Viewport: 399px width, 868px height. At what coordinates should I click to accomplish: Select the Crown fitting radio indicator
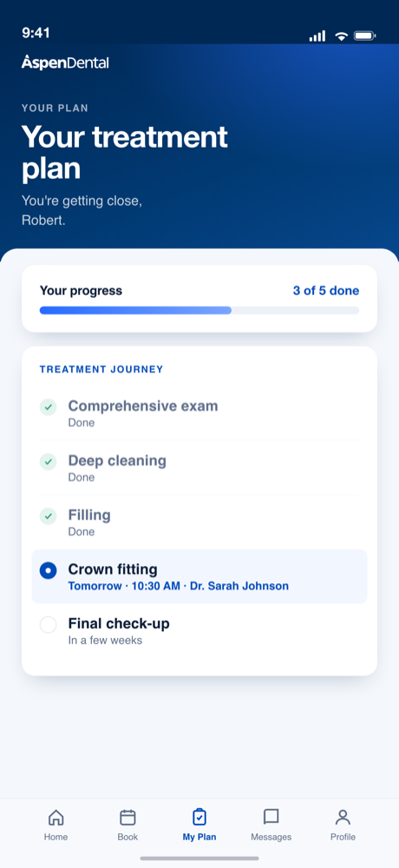[x=49, y=571]
